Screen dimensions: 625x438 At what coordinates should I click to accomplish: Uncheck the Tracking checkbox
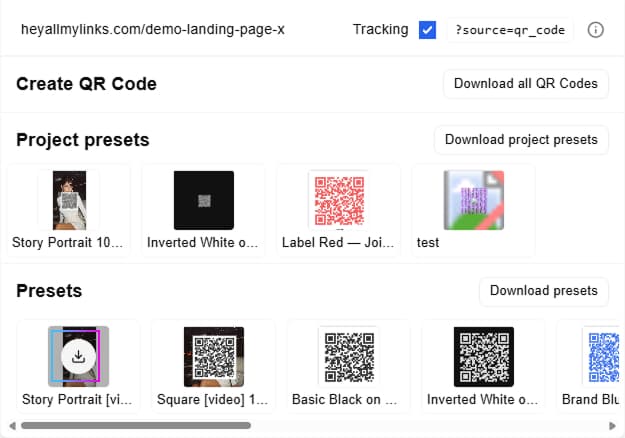point(427,30)
